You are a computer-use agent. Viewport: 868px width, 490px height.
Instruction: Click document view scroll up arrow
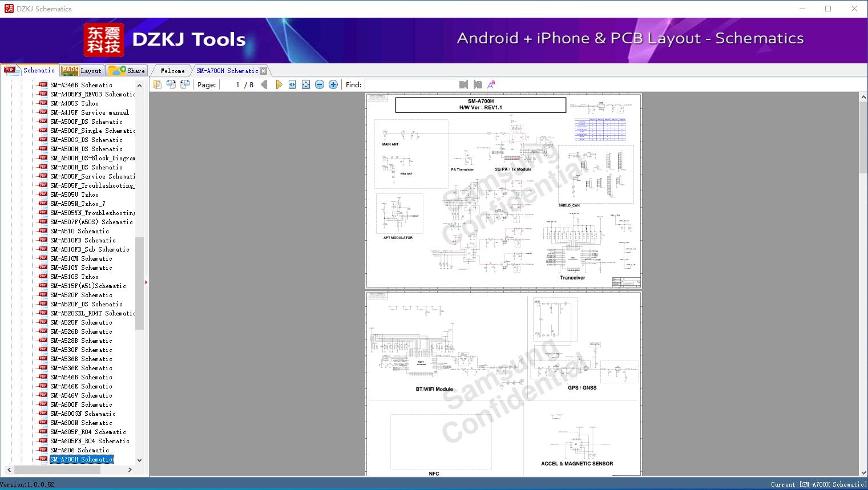click(863, 98)
